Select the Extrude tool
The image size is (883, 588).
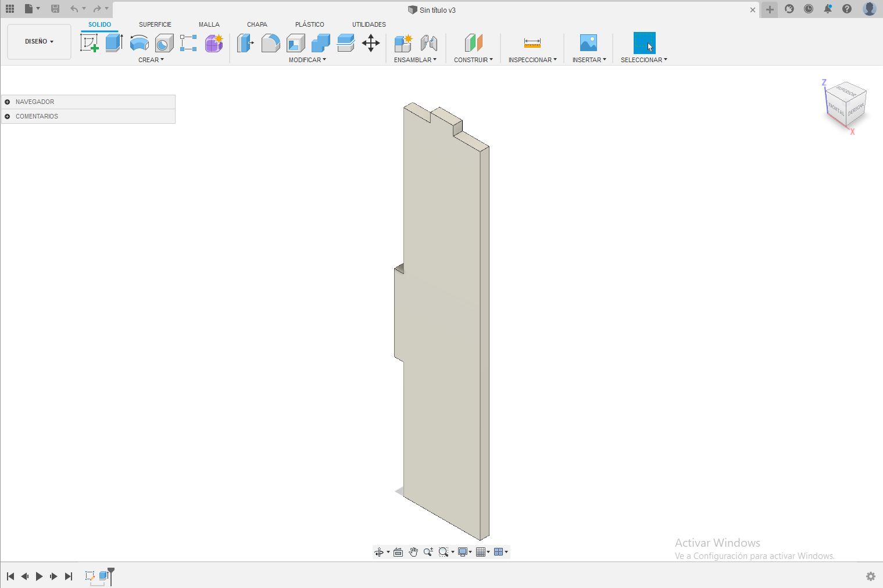114,43
